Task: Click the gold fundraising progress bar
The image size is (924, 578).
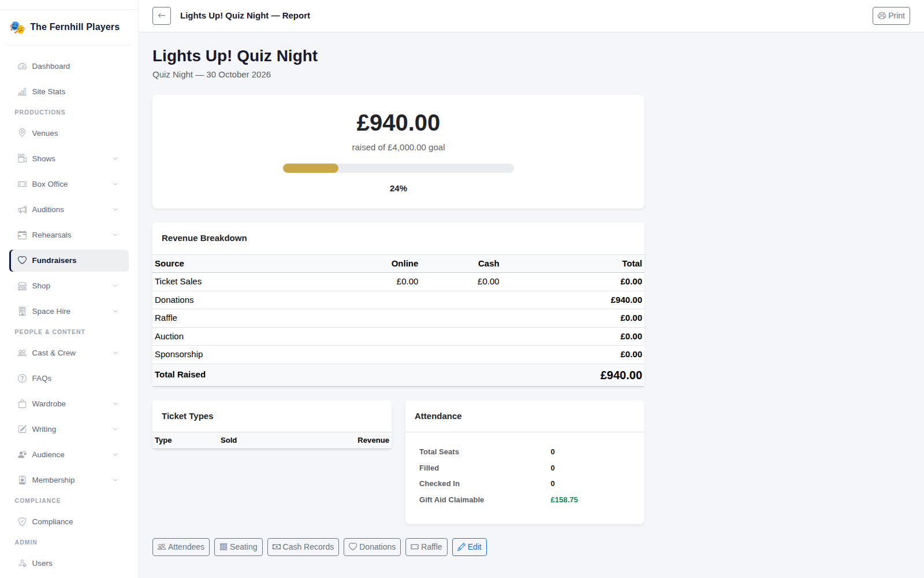Action: coord(311,168)
